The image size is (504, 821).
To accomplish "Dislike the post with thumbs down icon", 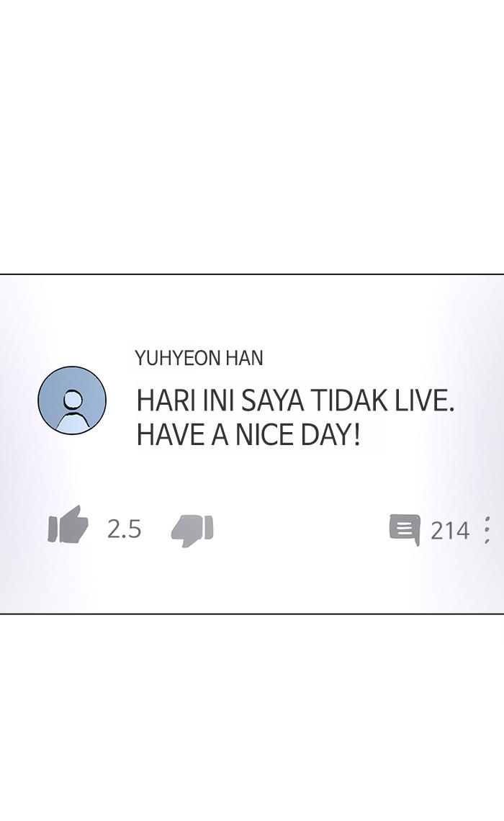I will (192, 530).
